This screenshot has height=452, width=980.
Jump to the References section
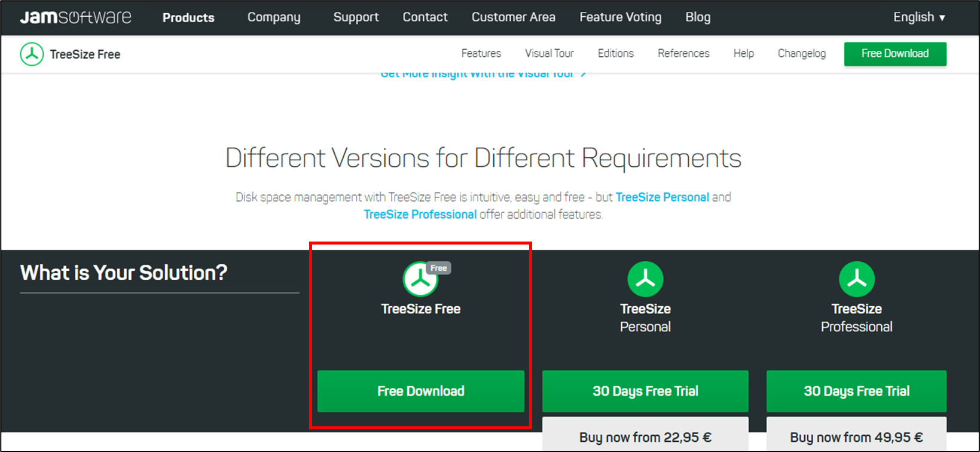[683, 54]
